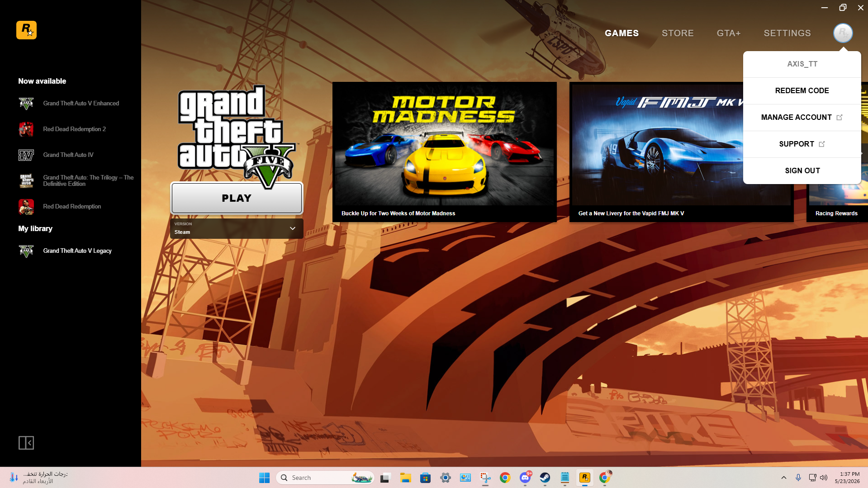
Task: Expand the Version Steam dropdown
Action: (237, 229)
